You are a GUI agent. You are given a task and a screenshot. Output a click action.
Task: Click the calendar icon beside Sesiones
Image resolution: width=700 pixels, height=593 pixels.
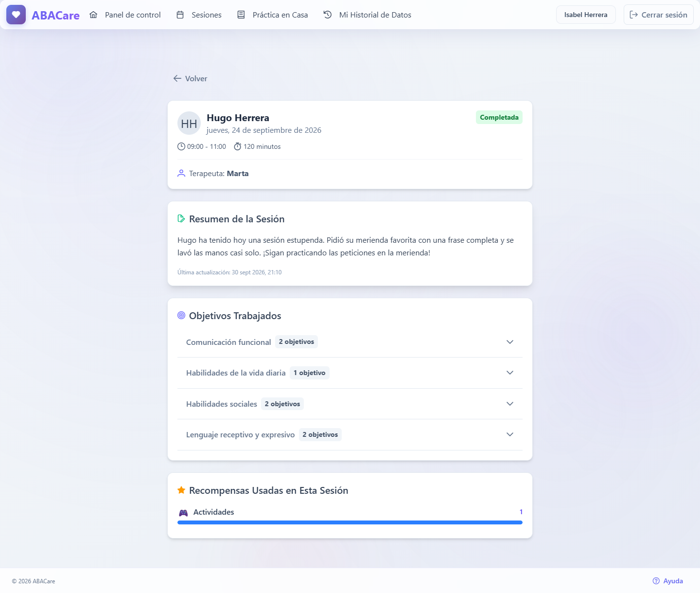coord(180,15)
